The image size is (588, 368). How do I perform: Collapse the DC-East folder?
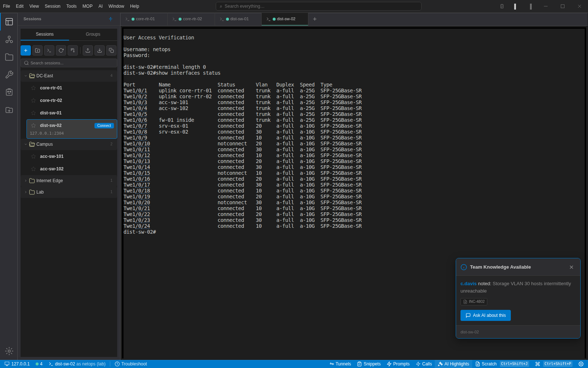click(x=26, y=76)
